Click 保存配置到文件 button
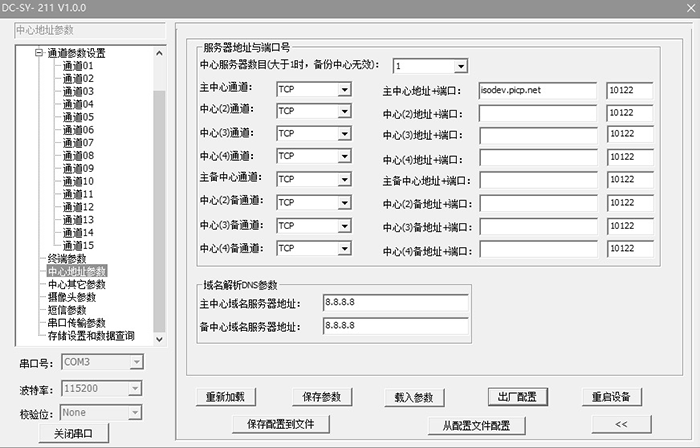 [x=280, y=425]
